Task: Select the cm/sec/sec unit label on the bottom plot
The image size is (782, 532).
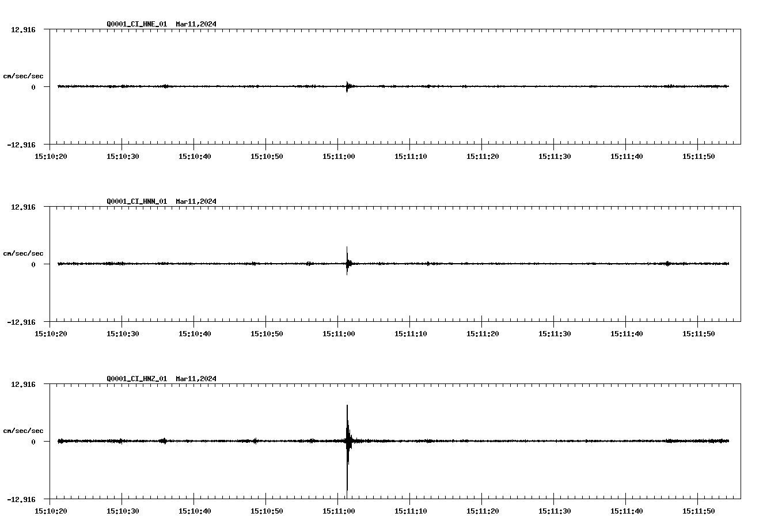Action: pos(24,430)
